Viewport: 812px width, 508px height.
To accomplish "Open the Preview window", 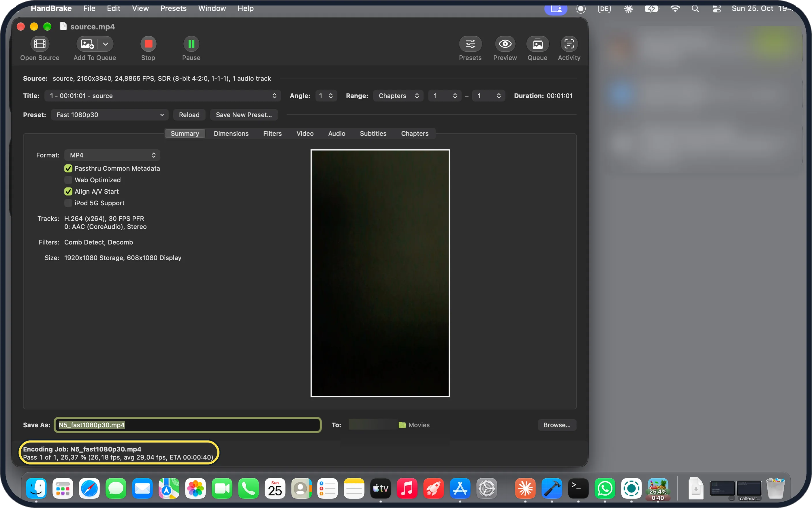I will (x=505, y=44).
